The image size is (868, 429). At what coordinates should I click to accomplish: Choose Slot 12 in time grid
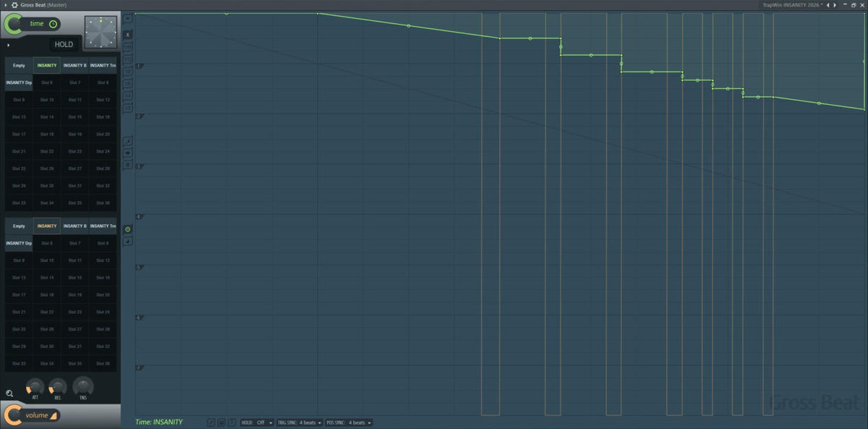(103, 100)
